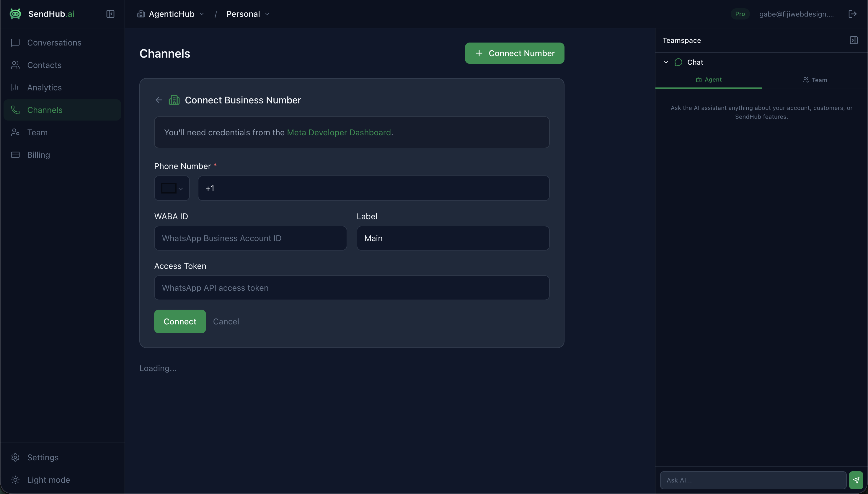868x494 pixels.
Task: Collapse the Teamspace panel icon
Action: (x=854, y=40)
